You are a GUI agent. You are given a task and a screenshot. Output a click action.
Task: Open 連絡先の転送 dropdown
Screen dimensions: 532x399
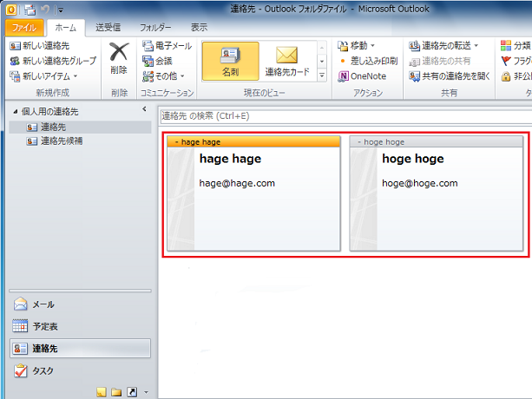pyautogui.click(x=443, y=46)
